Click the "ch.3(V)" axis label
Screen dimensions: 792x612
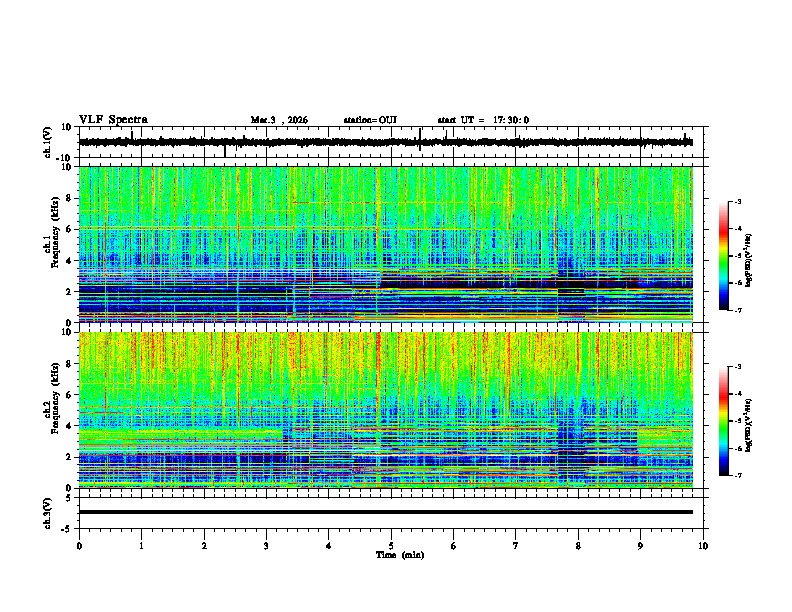48,513
